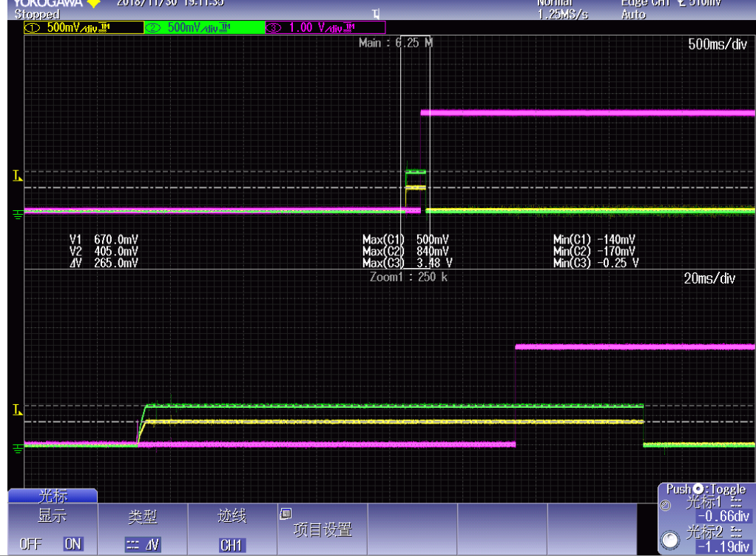
Task: Click the trigger level marker beside the zoom window
Action: tap(17, 409)
